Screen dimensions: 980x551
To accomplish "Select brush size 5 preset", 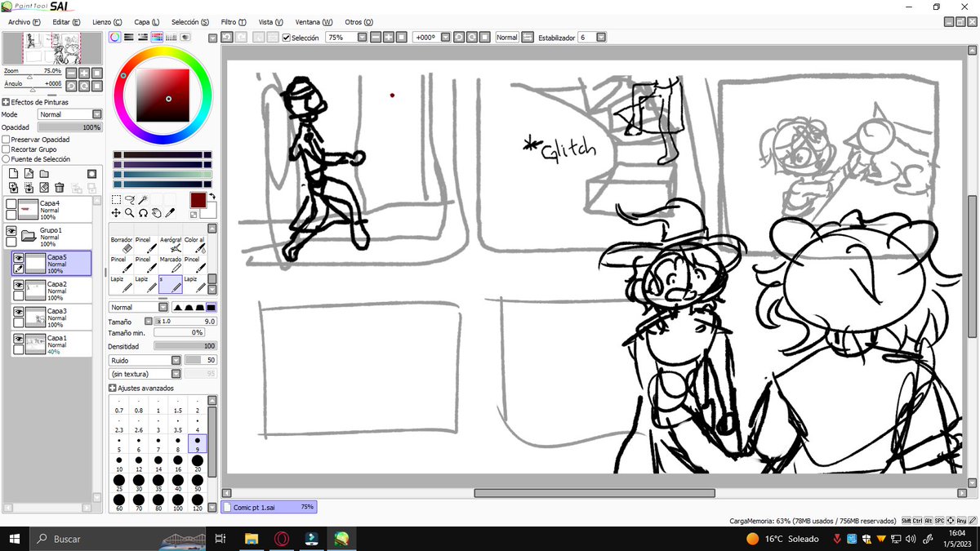I will click(x=119, y=444).
